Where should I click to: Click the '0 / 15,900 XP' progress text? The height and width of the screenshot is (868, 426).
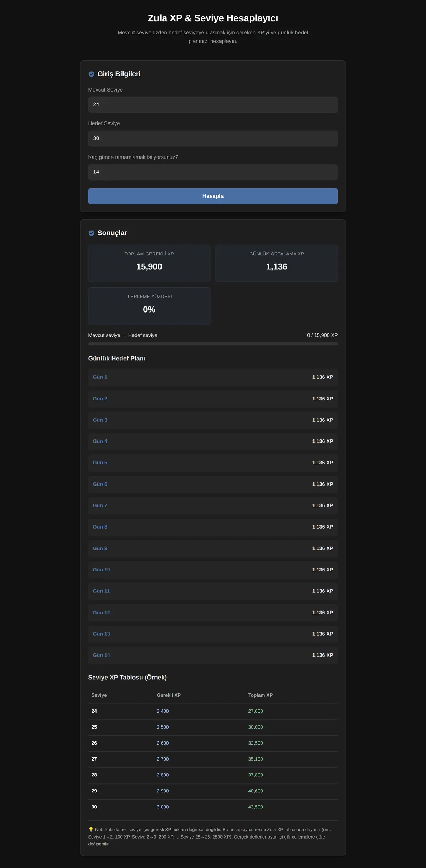(322, 335)
